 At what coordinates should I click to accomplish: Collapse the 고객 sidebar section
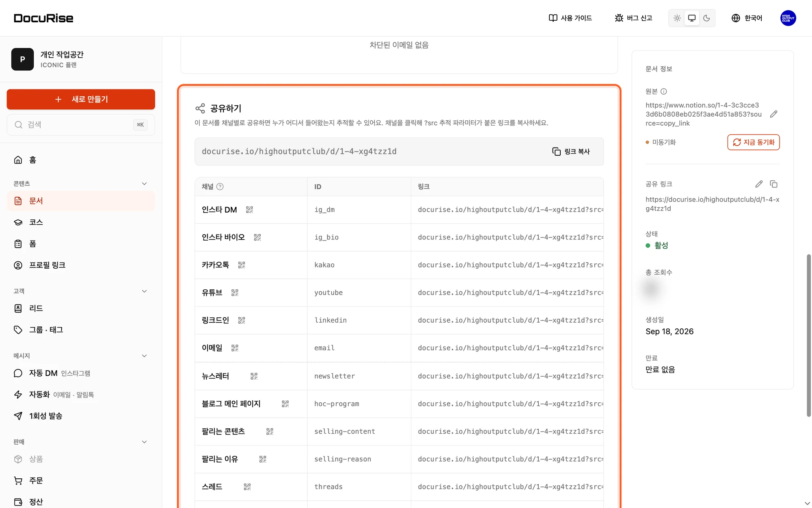click(x=144, y=291)
